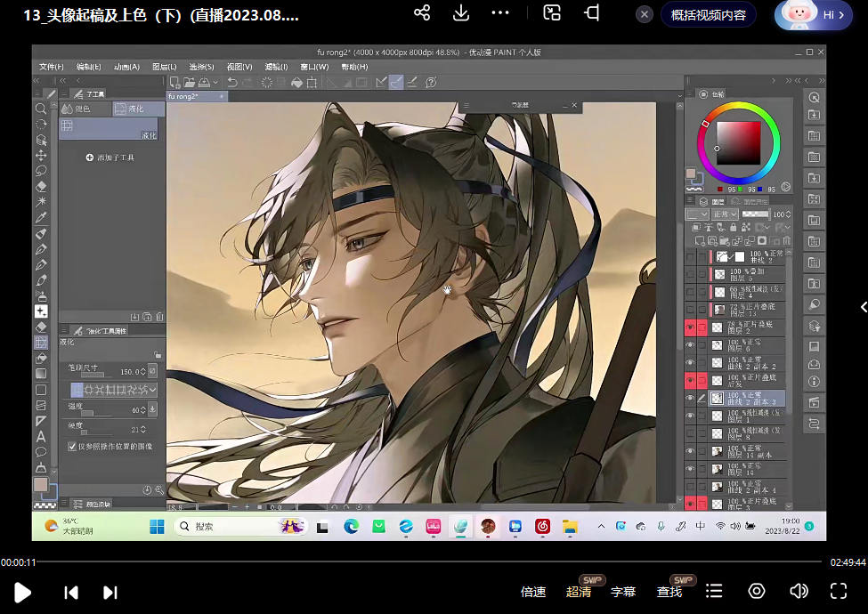Toggle visibility of 曲线 2 副本 3 layer
868x614 pixels.
(690, 399)
